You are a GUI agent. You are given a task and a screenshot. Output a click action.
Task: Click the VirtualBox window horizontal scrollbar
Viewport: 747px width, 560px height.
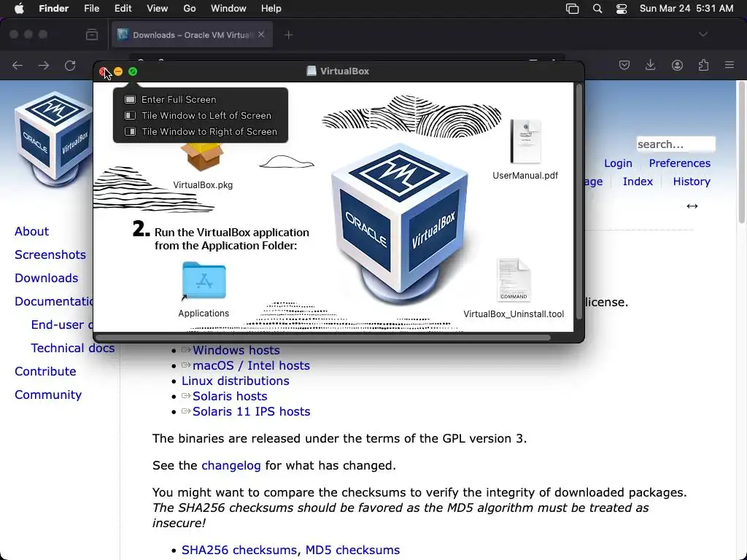[323, 338]
